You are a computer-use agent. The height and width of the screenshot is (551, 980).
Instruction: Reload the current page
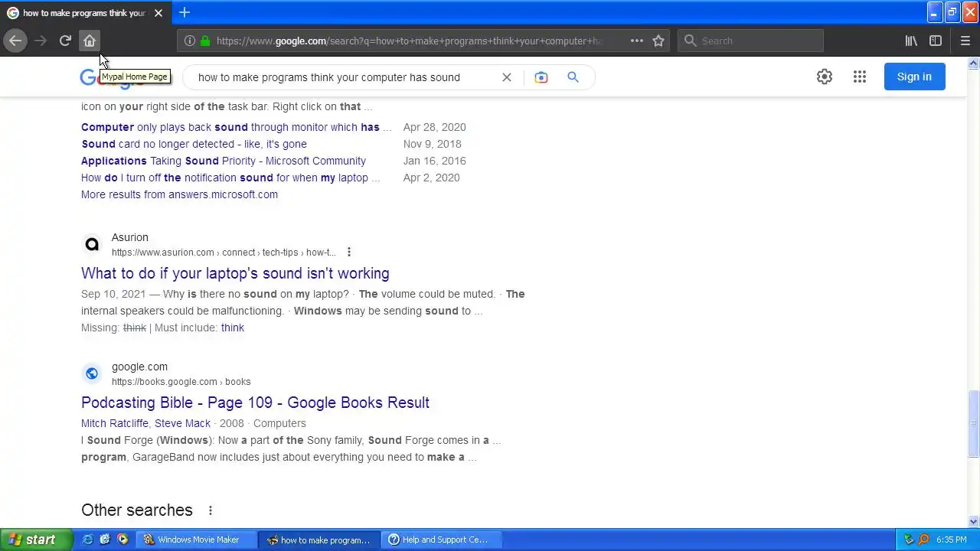[x=65, y=41]
